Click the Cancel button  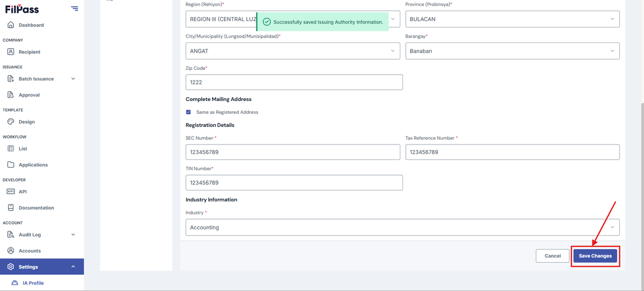click(552, 256)
